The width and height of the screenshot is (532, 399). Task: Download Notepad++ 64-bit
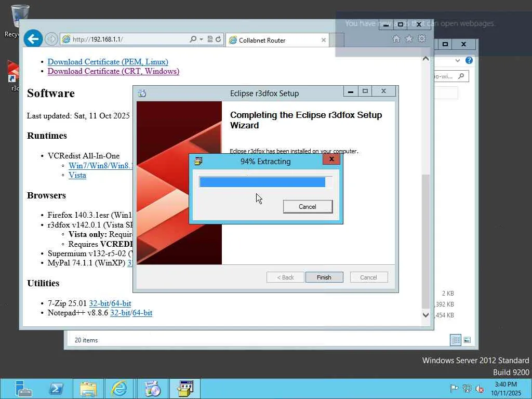[142, 313]
